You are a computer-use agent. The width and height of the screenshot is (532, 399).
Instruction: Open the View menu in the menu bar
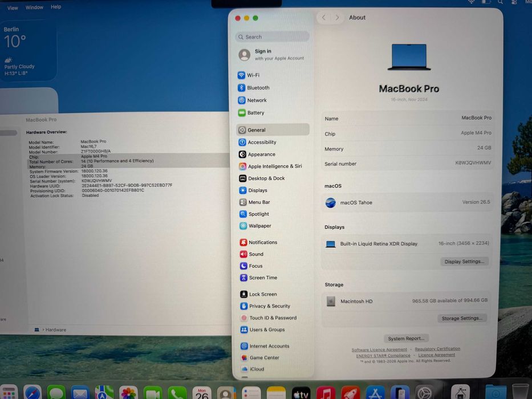[x=13, y=7]
